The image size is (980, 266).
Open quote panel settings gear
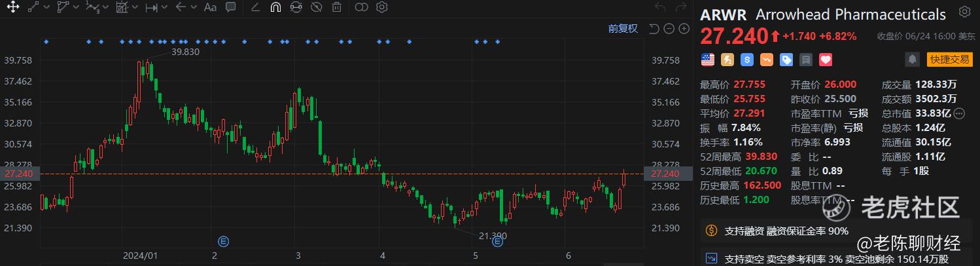pos(964,12)
